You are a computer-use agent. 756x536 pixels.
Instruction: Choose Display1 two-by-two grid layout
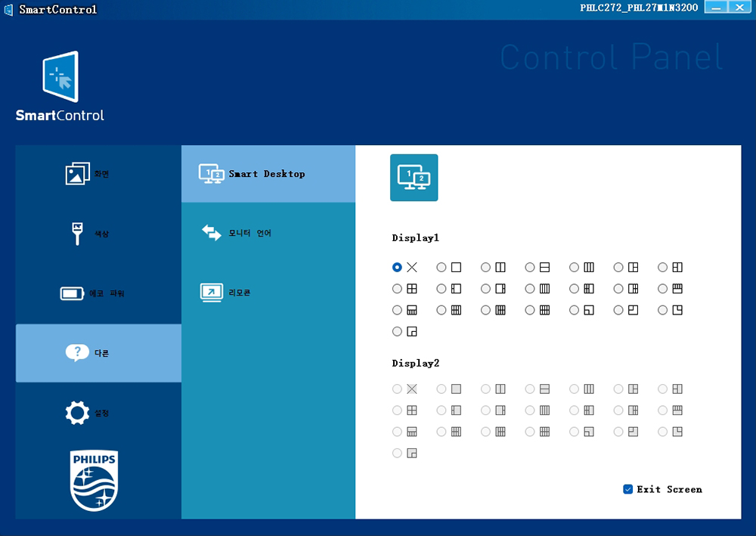[x=397, y=288]
